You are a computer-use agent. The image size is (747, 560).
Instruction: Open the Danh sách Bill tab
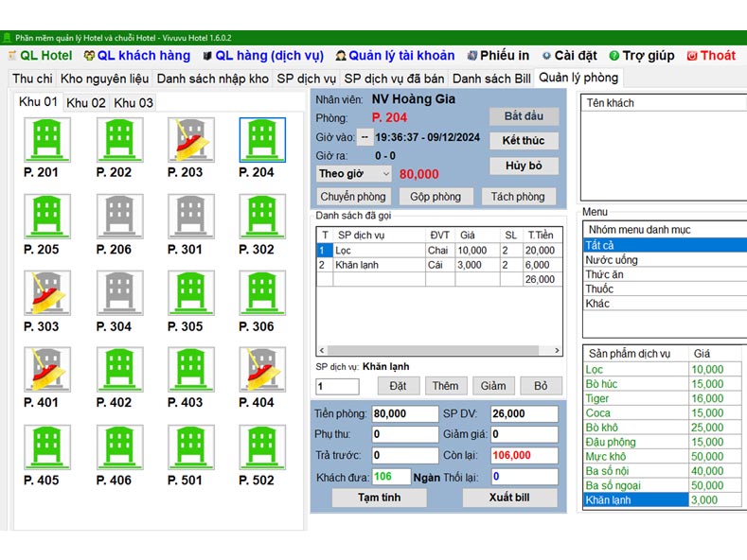click(x=490, y=79)
